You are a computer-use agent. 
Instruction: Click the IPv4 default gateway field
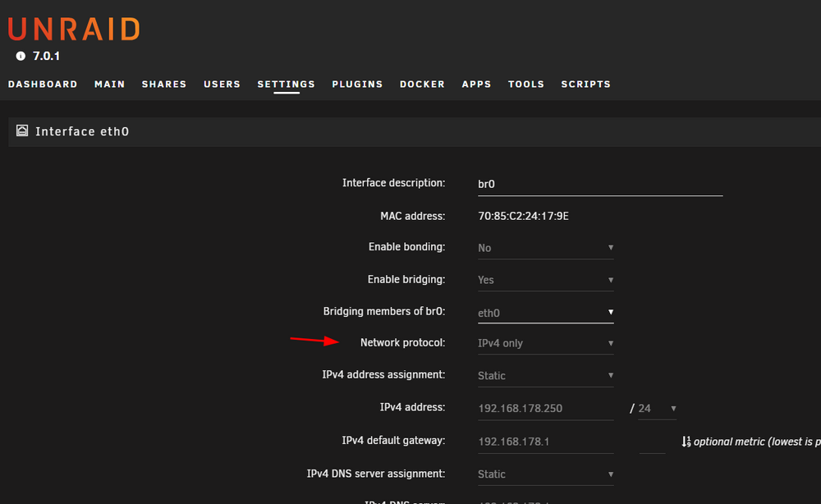pos(546,442)
